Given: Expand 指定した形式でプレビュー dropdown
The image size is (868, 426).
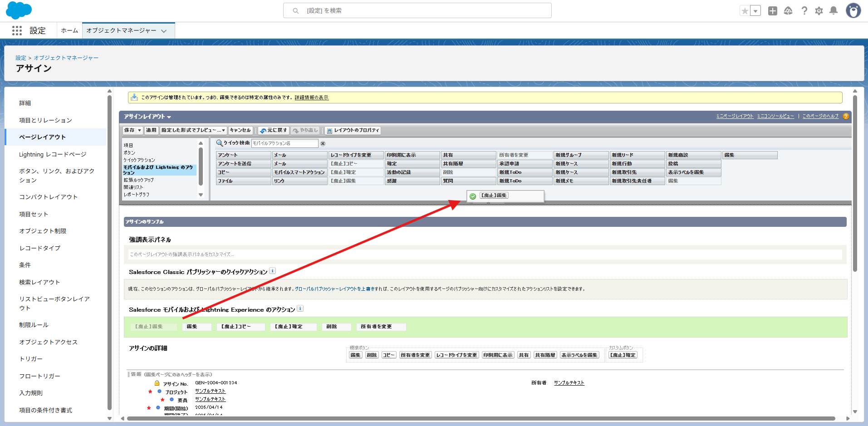Looking at the screenshot, I should click(x=223, y=130).
